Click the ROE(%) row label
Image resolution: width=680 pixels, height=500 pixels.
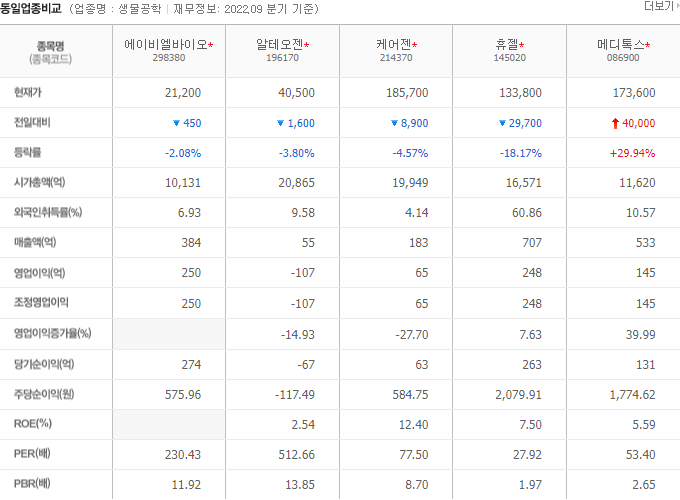coord(33,424)
